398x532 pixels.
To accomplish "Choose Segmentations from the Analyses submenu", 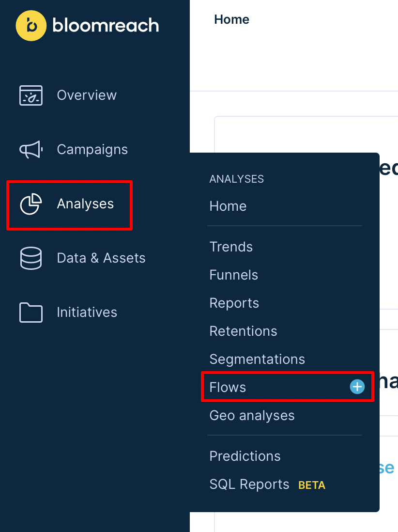I will point(257,360).
